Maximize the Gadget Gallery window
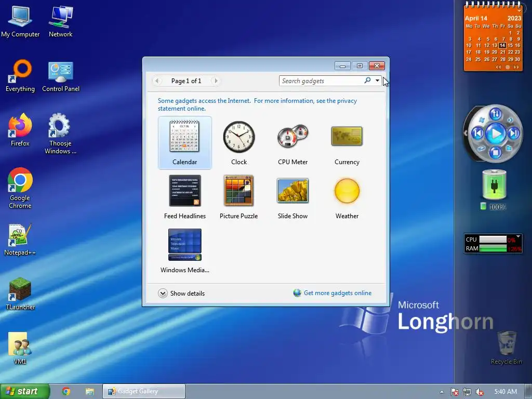This screenshot has width=532, height=399. tap(360, 66)
